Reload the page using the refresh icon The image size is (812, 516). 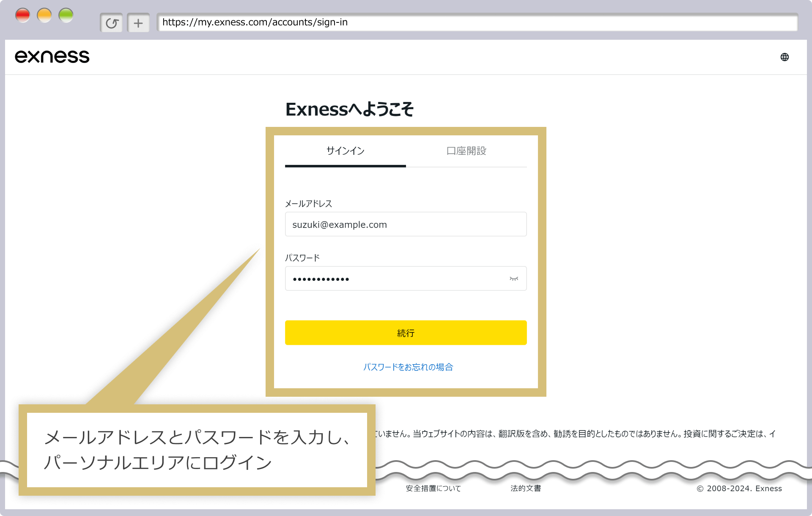(x=111, y=23)
